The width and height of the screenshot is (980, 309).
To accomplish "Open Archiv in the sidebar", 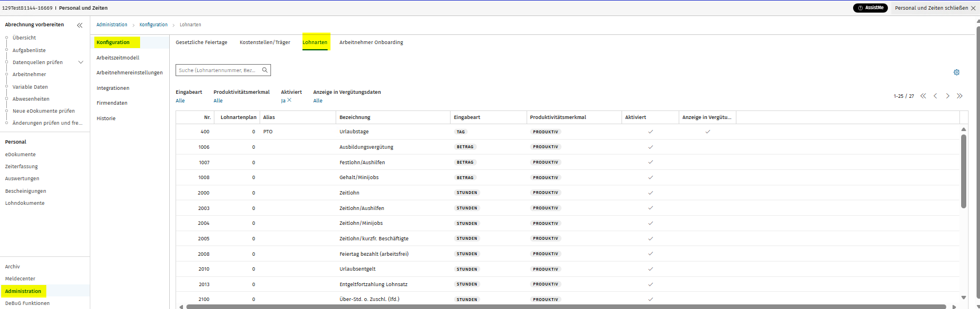I will [x=12, y=267].
